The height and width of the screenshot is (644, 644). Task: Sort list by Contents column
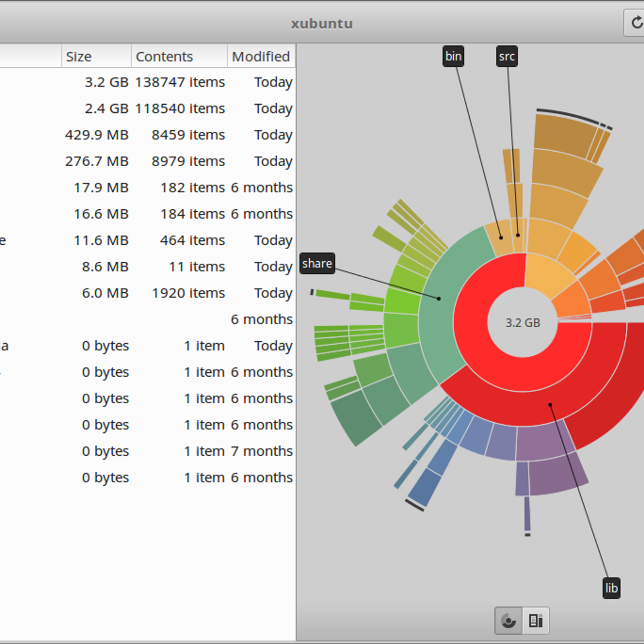pos(179,56)
